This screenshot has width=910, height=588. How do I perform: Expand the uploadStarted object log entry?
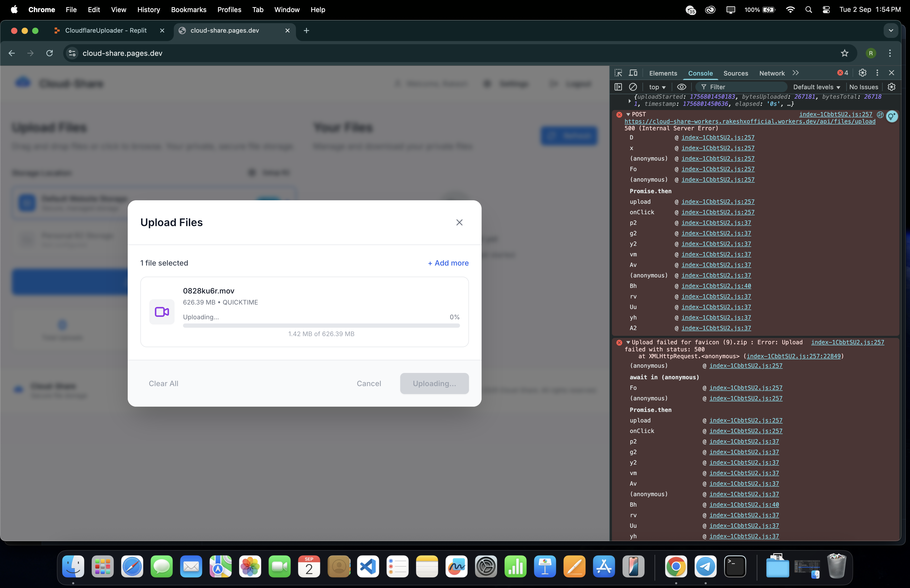629,101
